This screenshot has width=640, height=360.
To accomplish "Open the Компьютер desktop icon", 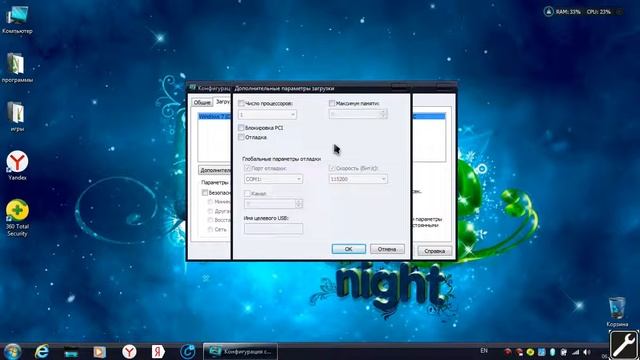I will pos(17,20).
